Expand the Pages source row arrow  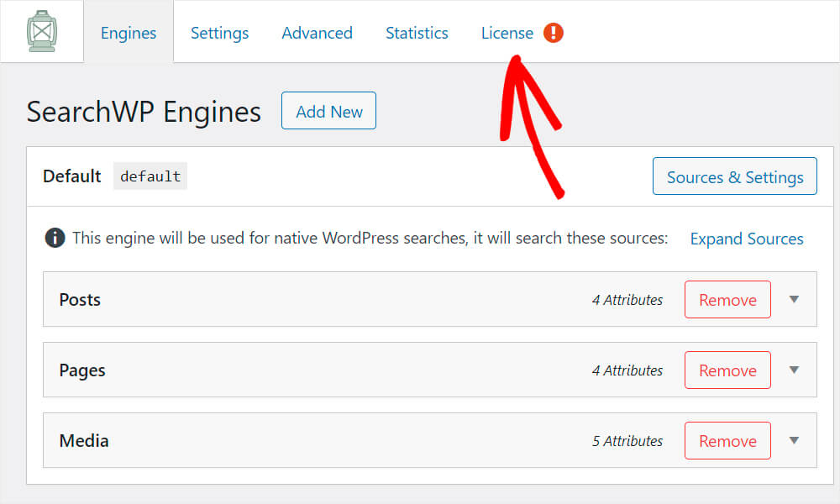pyautogui.click(x=795, y=370)
